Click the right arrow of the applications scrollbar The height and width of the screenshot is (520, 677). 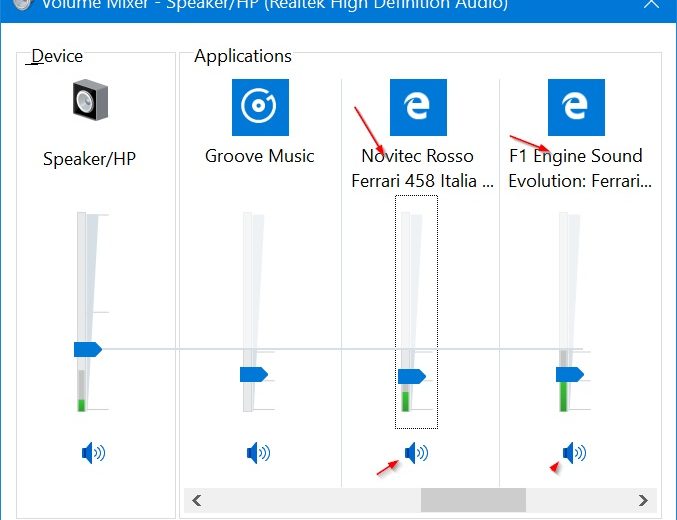tap(643, 500)
